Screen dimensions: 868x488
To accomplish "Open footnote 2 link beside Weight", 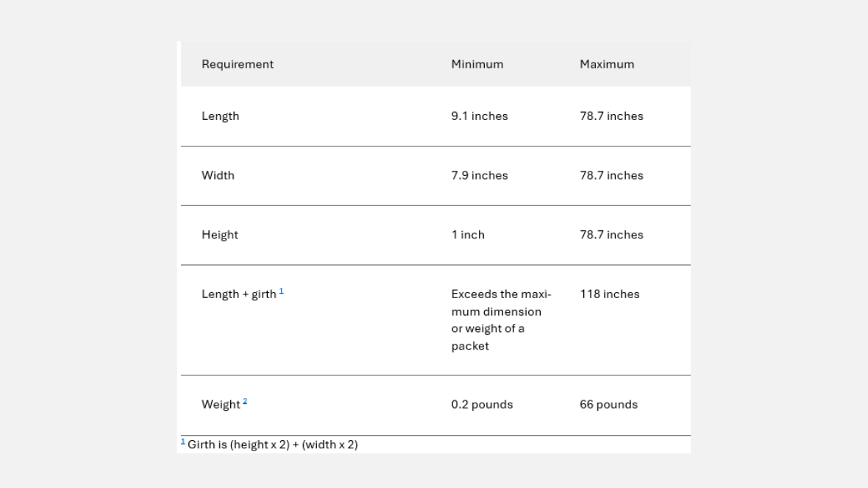I will click(245, 402).
